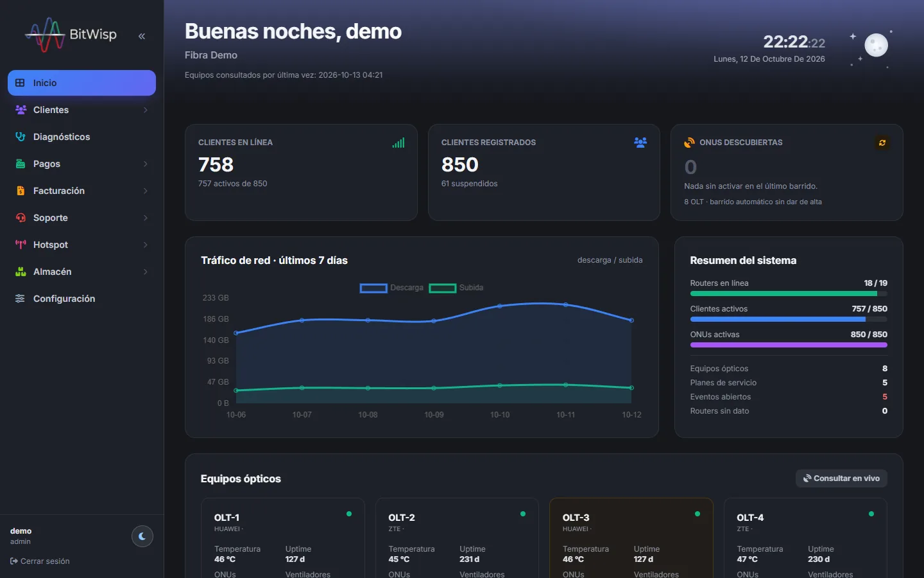Expand the Pagos submenu chevron
The height and width of the screenshot is (578, 924).
pos(146,164)
